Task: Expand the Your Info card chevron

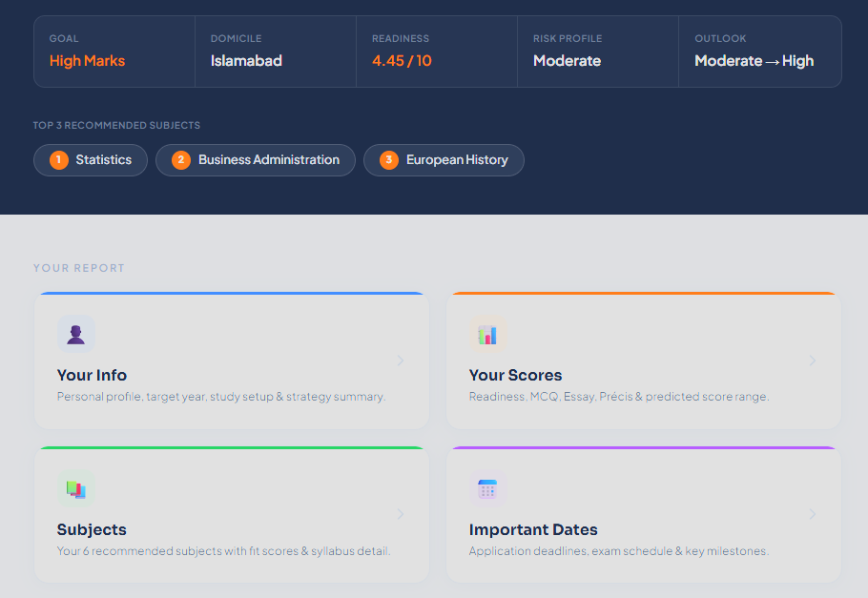Action: [x=401, y=361]
